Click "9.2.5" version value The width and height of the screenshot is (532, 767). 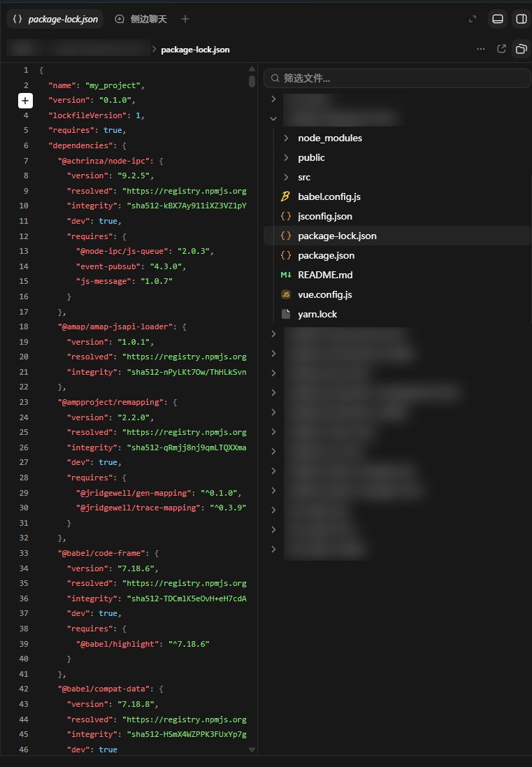coord(134,175)
